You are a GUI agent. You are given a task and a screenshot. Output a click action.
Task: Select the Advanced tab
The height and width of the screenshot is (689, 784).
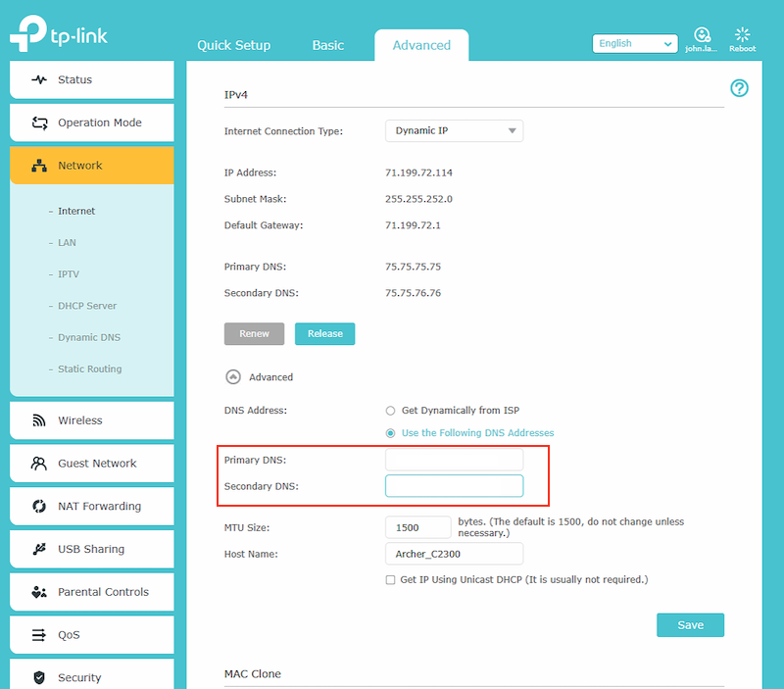[421, 45]
